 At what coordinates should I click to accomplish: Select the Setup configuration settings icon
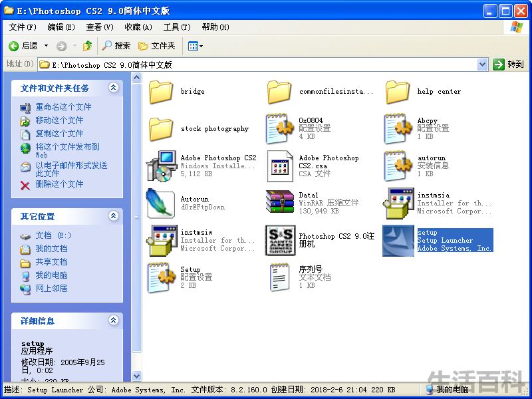(162, 278)
